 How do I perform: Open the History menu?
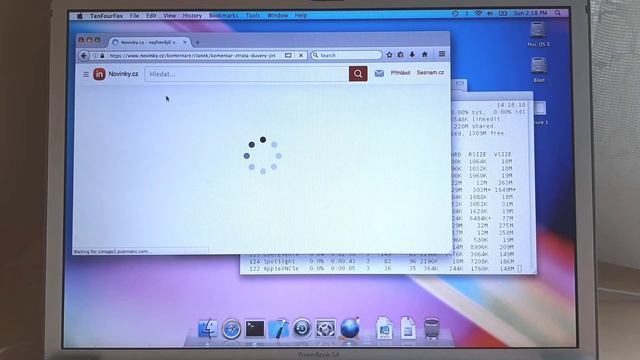click(x=192, y=16)
